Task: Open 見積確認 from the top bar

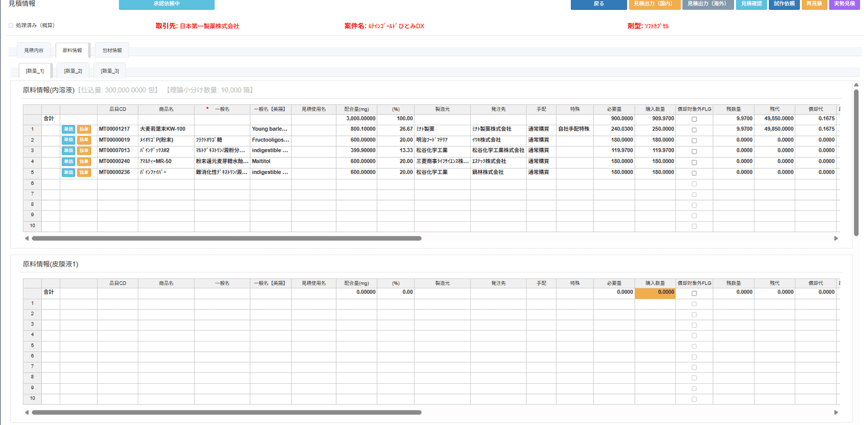Action: (751, 4)
